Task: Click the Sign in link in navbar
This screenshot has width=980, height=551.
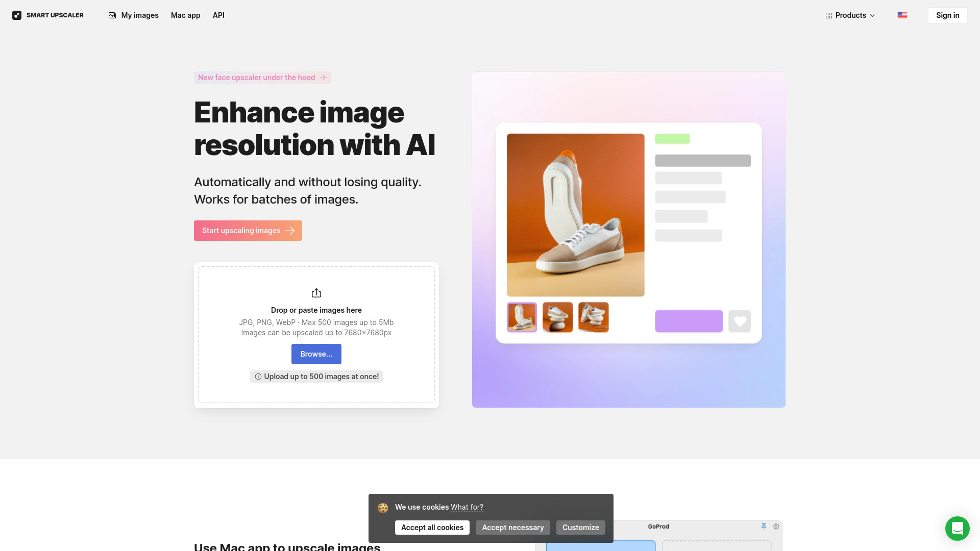Action: click(x=947, y=15)
